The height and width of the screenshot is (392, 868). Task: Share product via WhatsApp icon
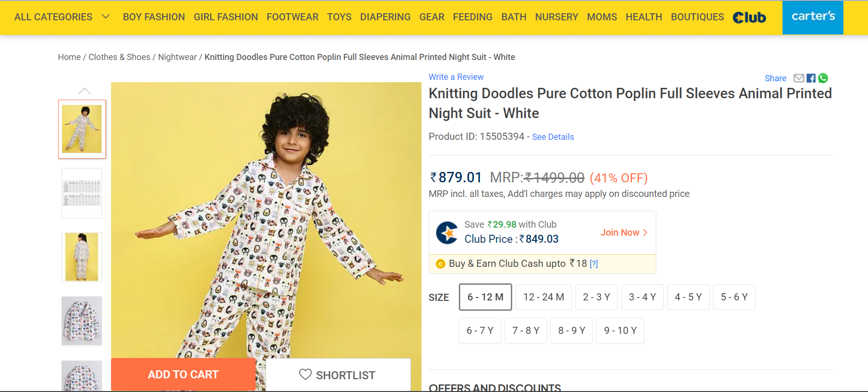823,78
